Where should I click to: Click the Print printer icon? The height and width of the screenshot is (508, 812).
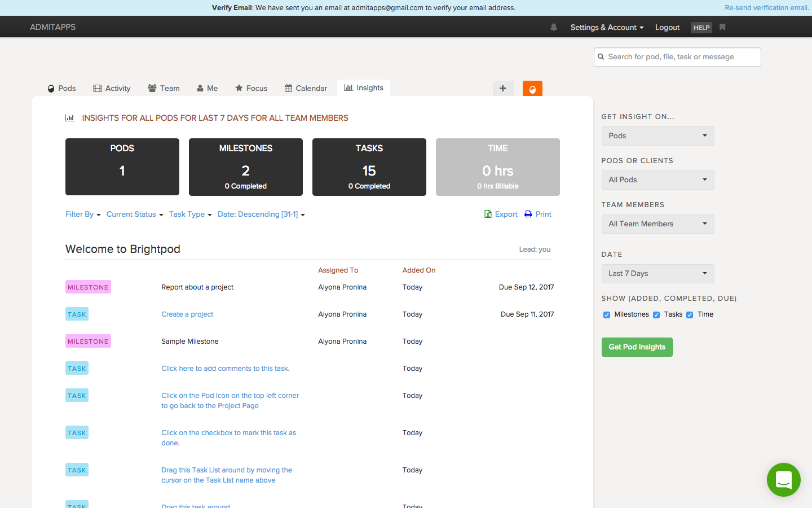click(x=528, y=214)
